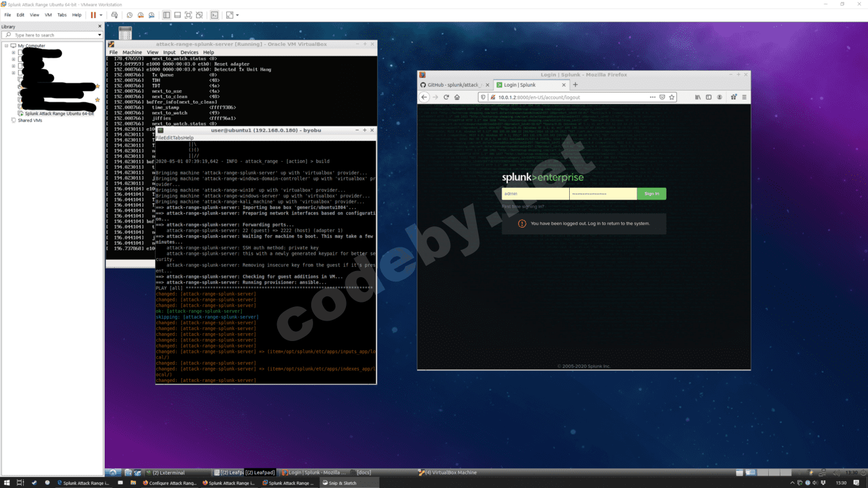The height and width of the screenshot is (488, 868).
Task: Click the green Sign In button
Action: (x=651, y=193)
